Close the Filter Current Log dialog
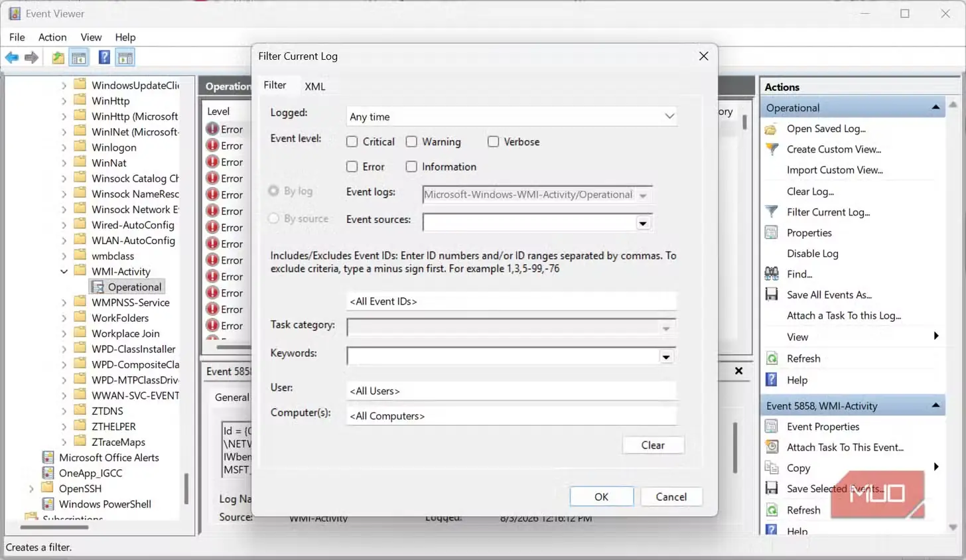 point(704,56)
